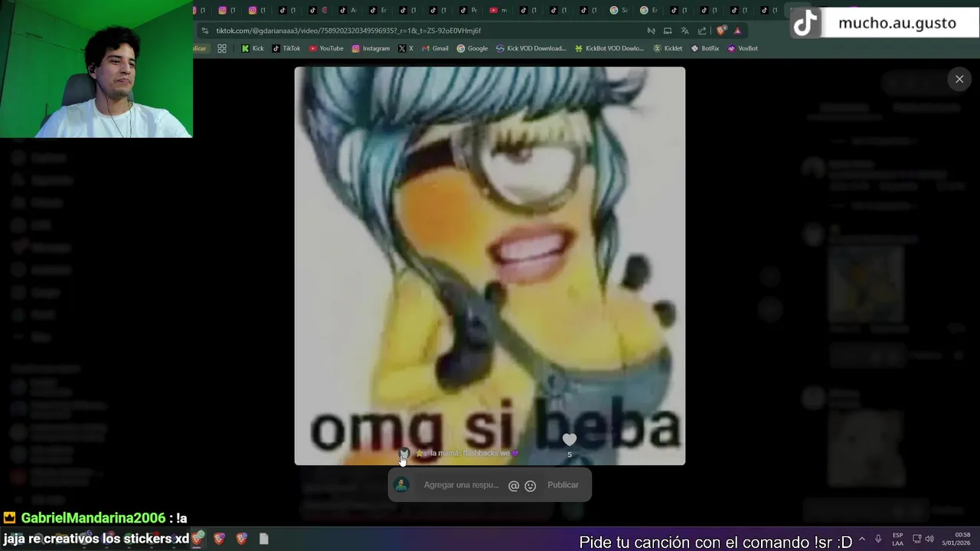Click the Publicar button
Viewport: 980px width, 551px height.
tap(563, 485)
